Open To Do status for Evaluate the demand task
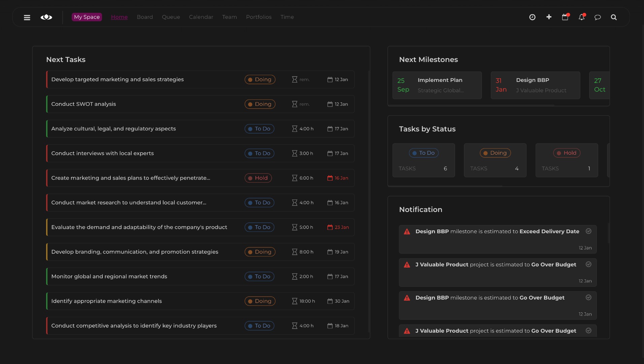Viewport: 644px width, 364px height. coord(259,227)
